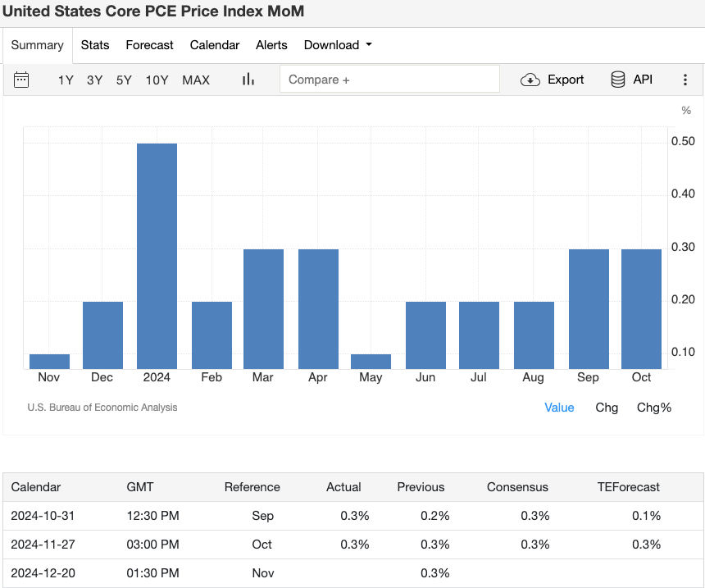
Task: Select the October bar on the chart
Action: coord(641,308)
